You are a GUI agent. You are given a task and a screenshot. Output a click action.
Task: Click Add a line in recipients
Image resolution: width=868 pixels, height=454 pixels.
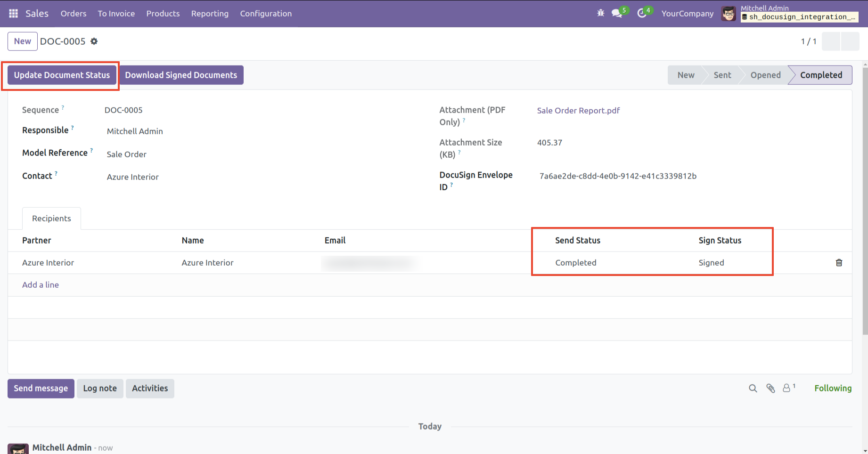[x=41, y=285]
